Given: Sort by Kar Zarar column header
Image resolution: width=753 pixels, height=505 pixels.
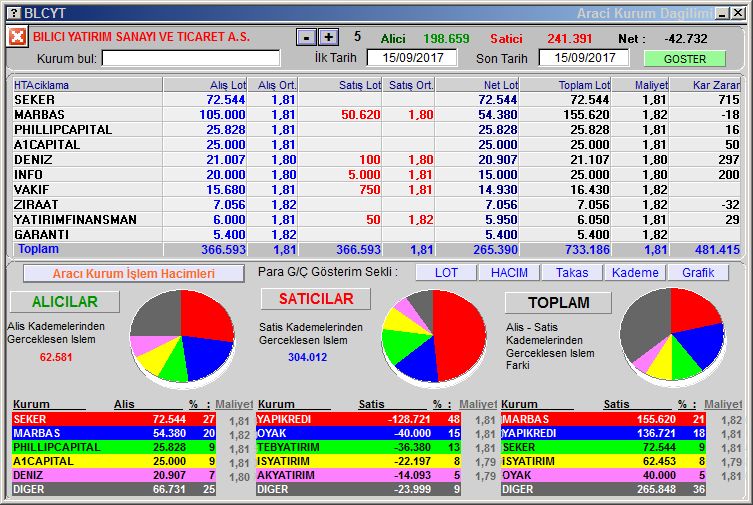Looking at the screenshot, I should (x=705, y=85).
